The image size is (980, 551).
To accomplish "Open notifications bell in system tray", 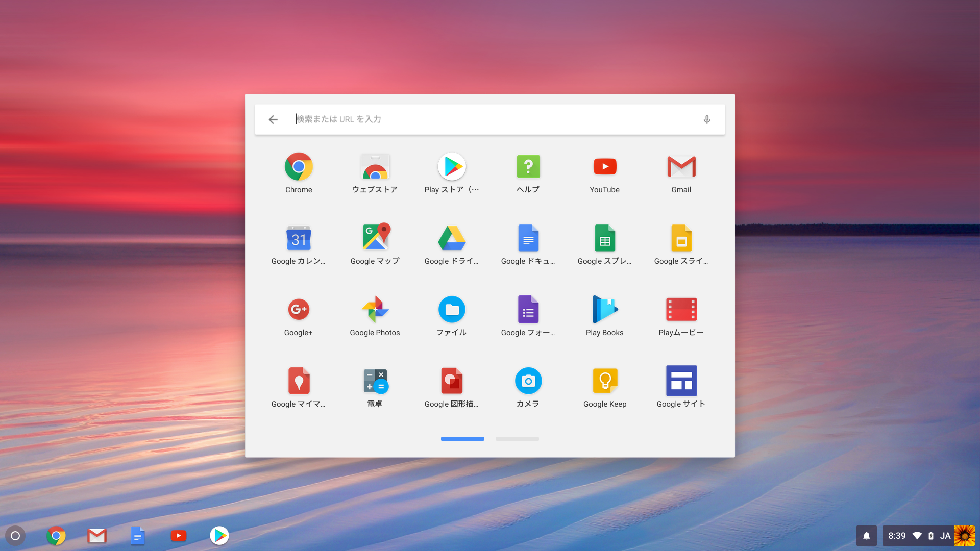I will 866,536.
